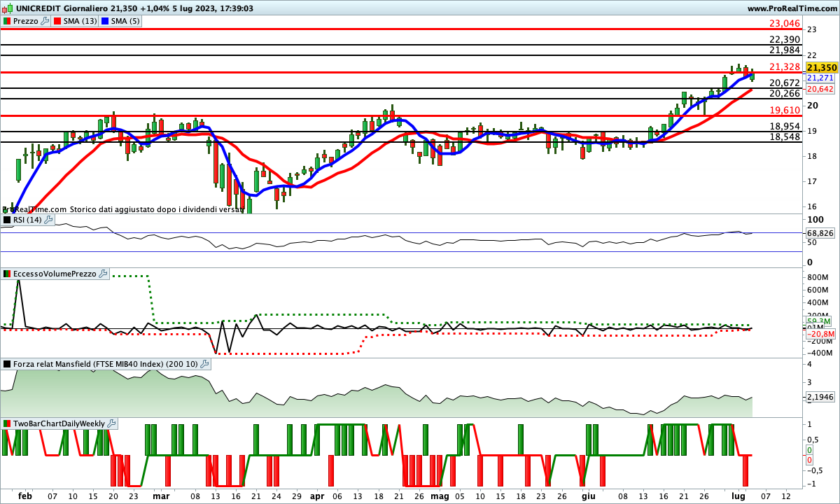
Task: Click the 'mag' date axis label
Action: (x=440, y=496)
